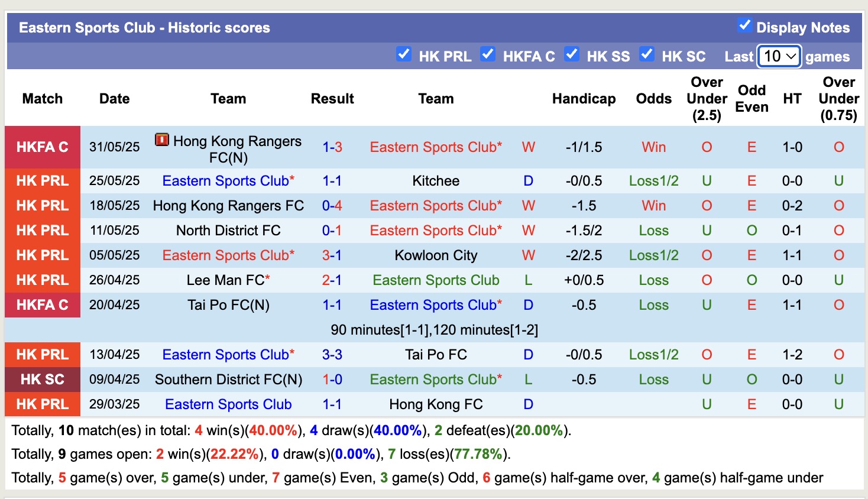
Task: Select North District FC team link
Action: point(228,231)
